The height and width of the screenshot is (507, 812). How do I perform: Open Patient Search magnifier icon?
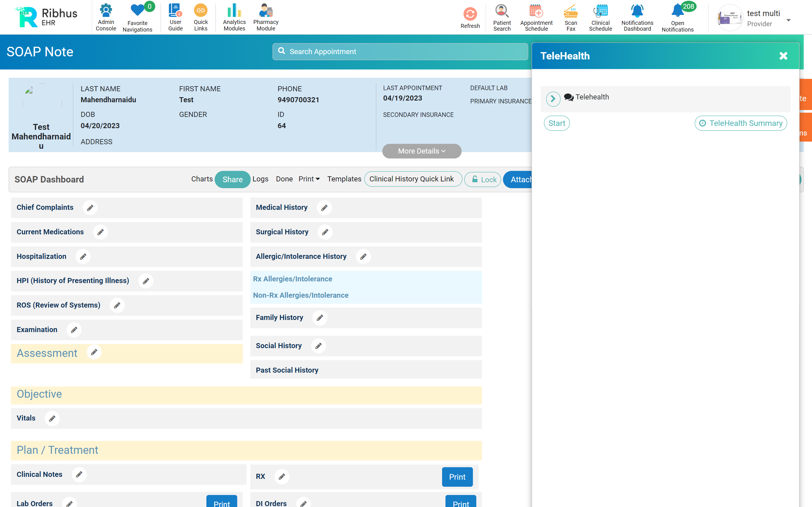(x=502, y=11)
